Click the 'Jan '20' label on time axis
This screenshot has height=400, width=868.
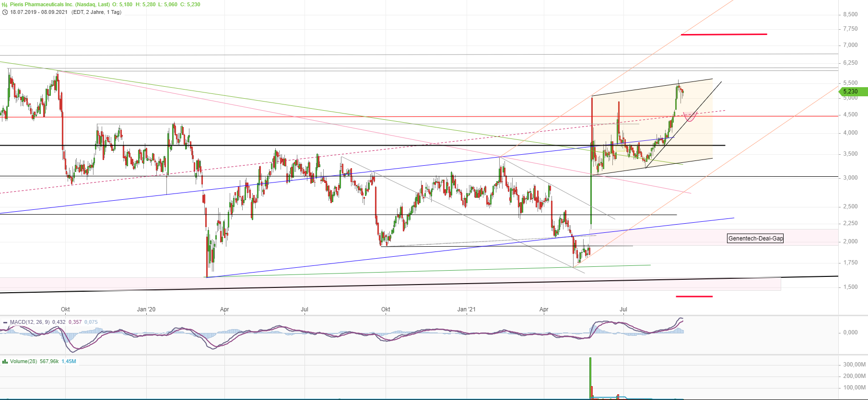(146, 309)
